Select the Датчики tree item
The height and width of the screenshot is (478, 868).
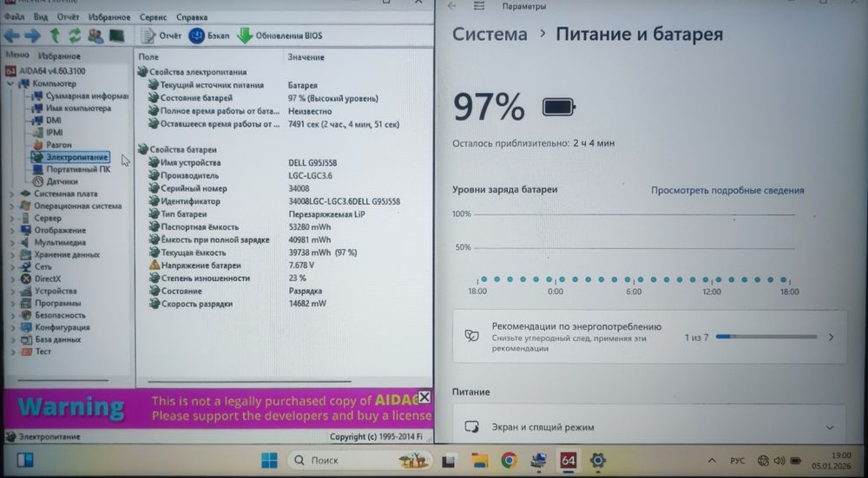pyautogui.click(x=56, y=181)
